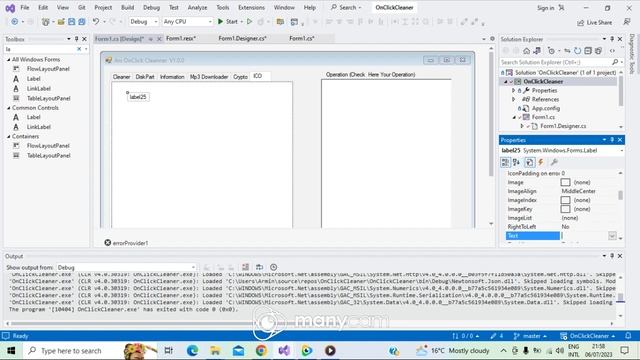Open the label25 object selector dropdown

click(622, 151)
